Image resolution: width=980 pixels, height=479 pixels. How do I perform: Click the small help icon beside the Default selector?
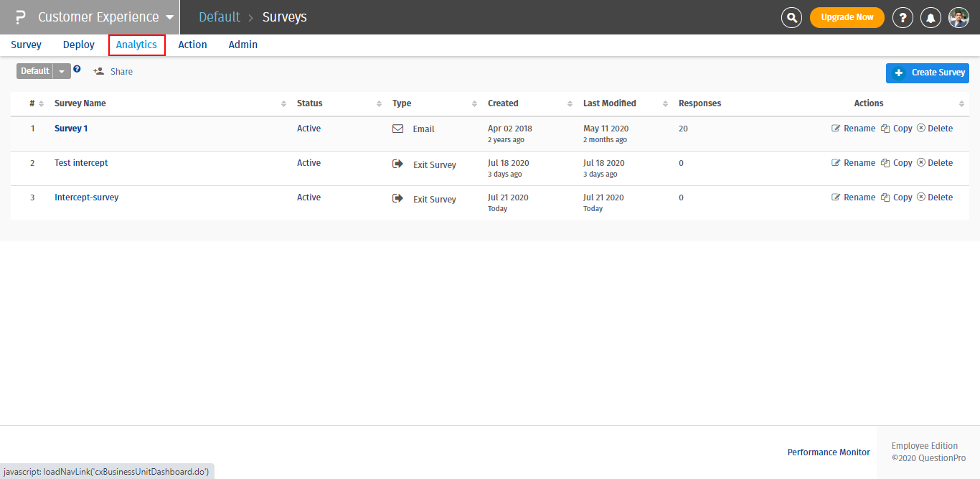77,69
